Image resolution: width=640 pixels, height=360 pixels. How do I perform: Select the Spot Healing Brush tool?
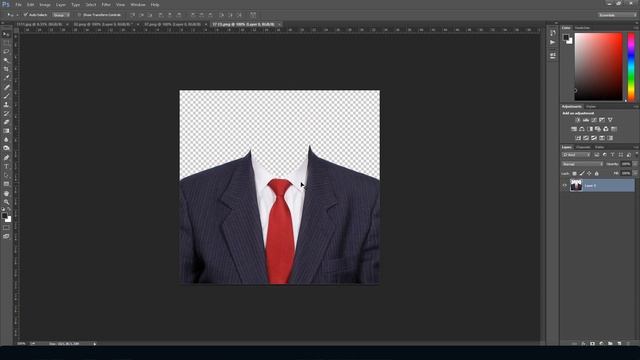6,87
